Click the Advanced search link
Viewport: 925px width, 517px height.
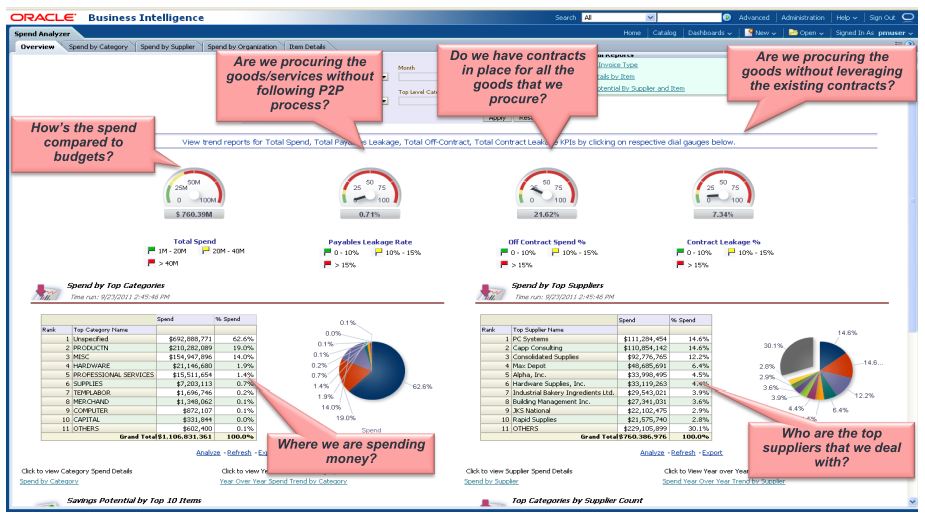[x=754, y=18]
